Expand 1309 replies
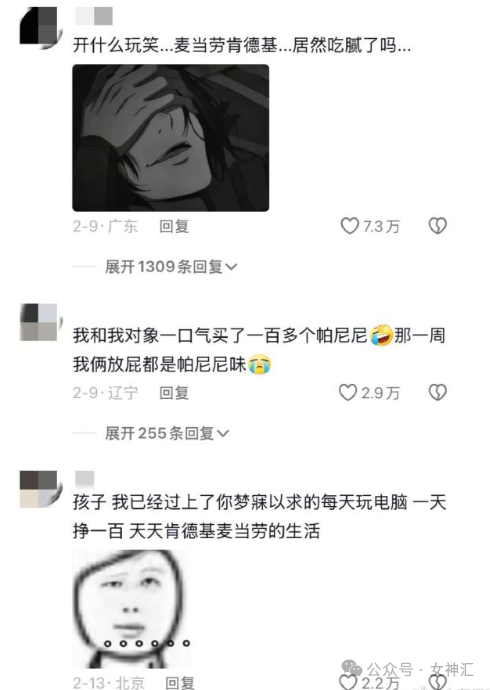 (171, 267)
